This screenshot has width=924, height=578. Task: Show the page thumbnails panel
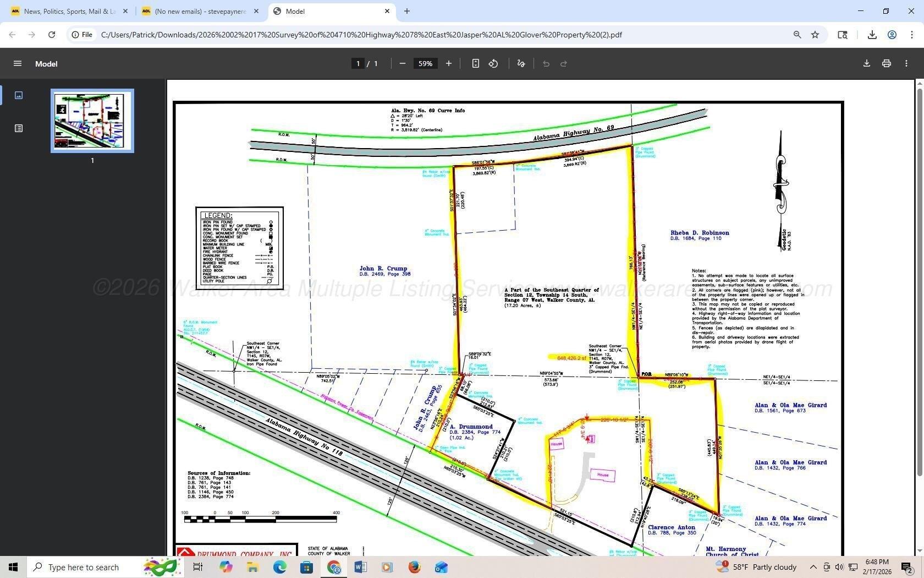(x=19, y=95)
